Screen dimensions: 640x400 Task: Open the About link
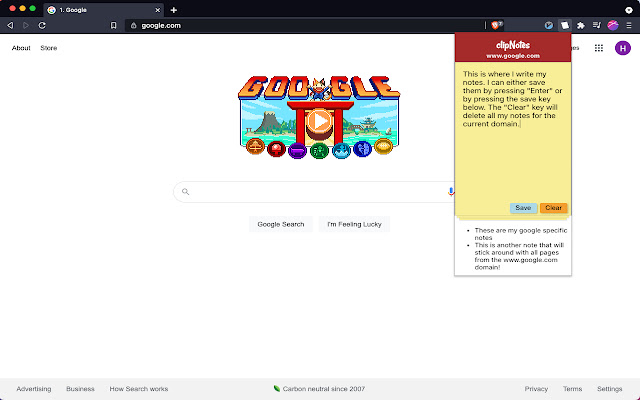21,48
